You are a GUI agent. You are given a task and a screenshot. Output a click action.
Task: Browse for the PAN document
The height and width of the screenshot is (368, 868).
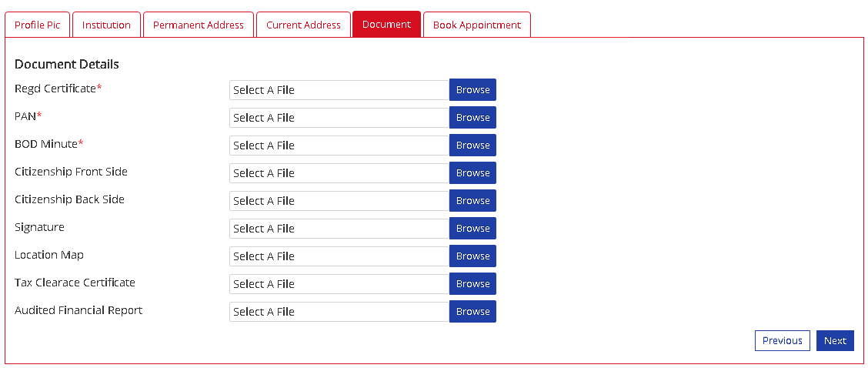[x=472, y=118]
